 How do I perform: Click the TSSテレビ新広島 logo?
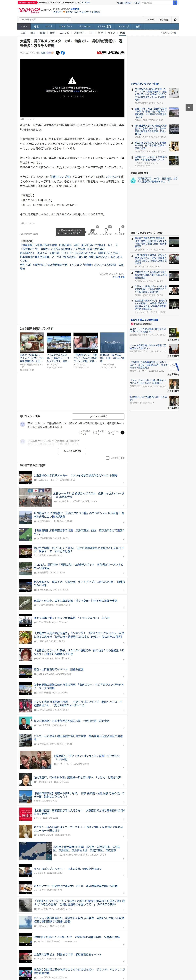(110, 53)
